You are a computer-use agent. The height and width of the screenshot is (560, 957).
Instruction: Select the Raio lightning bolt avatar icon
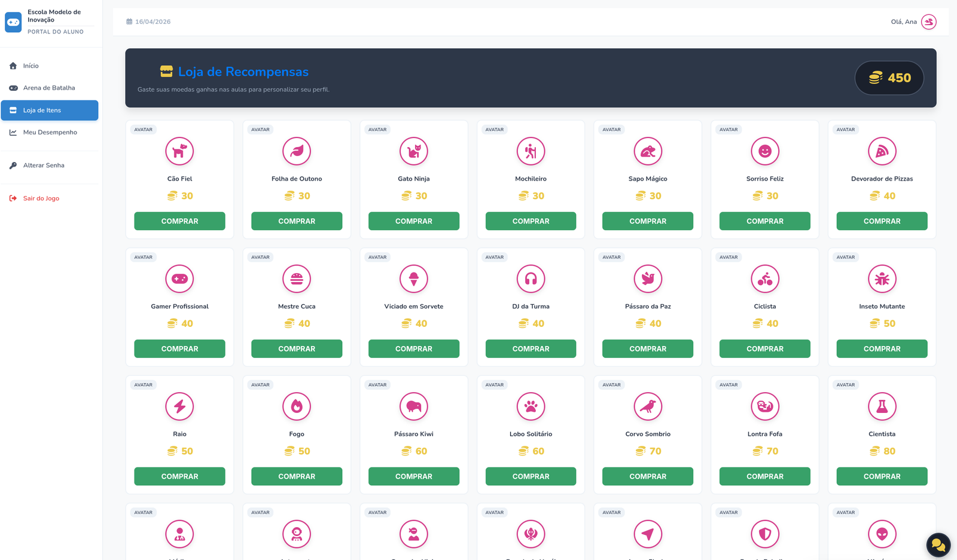(179, 406)
